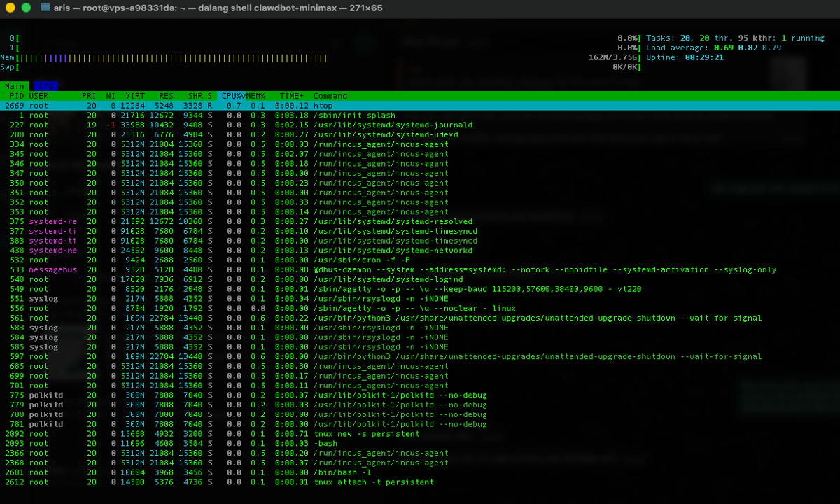Select rsyslogd process with PID 584
The width and height of the screenshot is (840, 504).
(x=420, y=337)
